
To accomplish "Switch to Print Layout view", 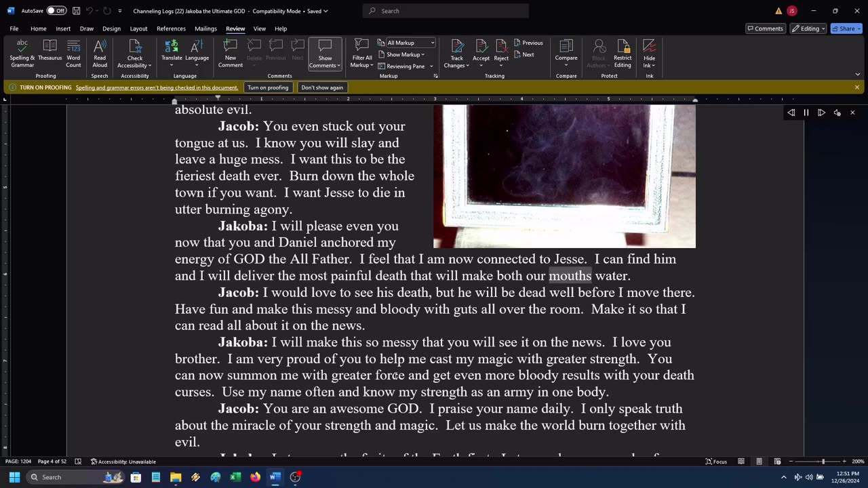I will coord(759,462).
